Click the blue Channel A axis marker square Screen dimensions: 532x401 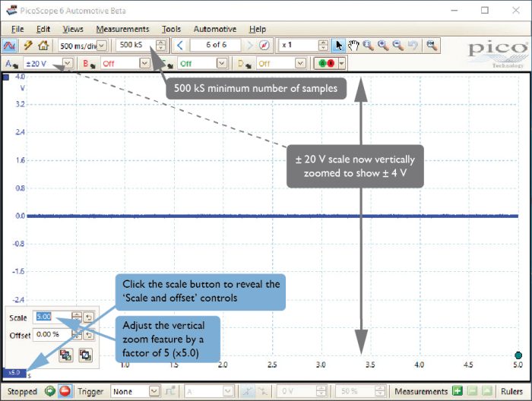point(6,77)
